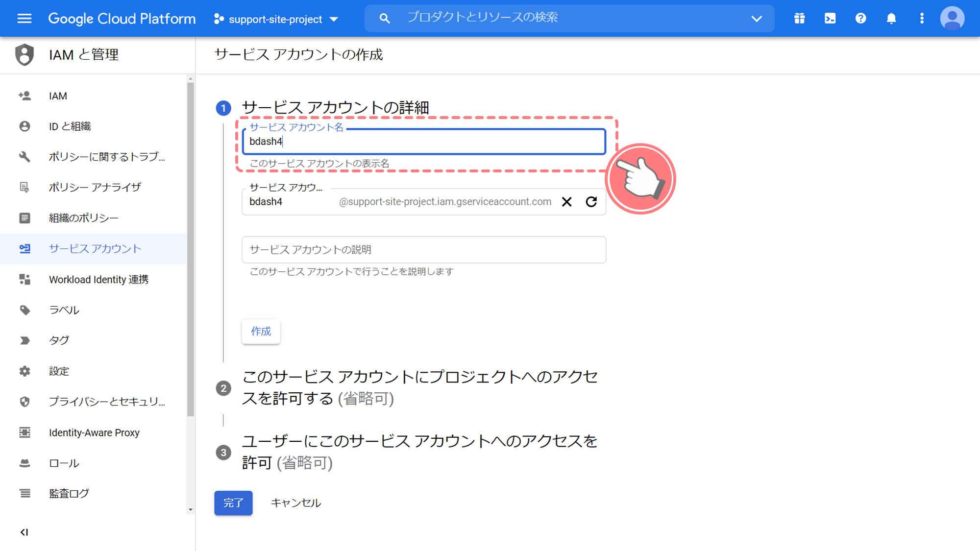This screenshot has width=980, height=551.
Task: Expand step 3 user access section
Action: click(419, 452)
